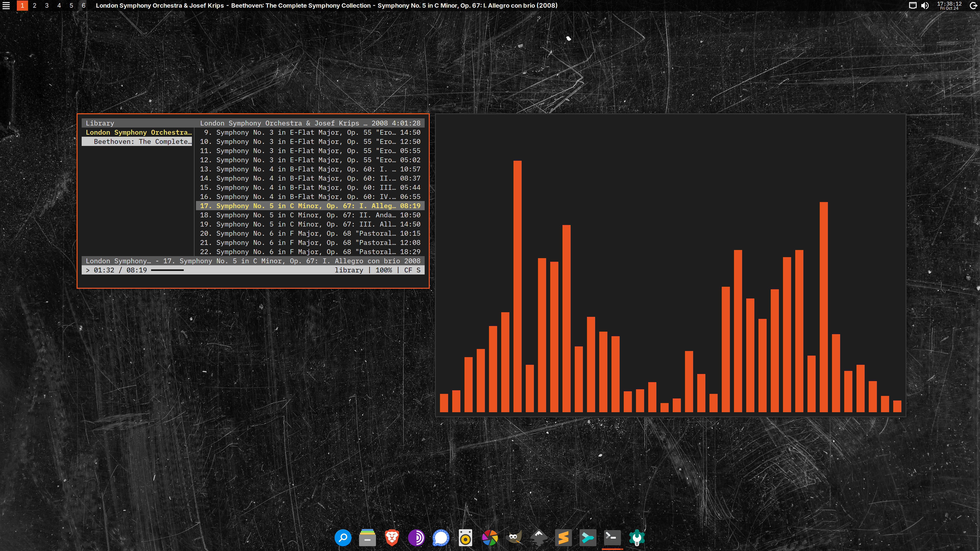Open the Brave browser from the dock
The image size is (980, 551).
click(392, 538)
